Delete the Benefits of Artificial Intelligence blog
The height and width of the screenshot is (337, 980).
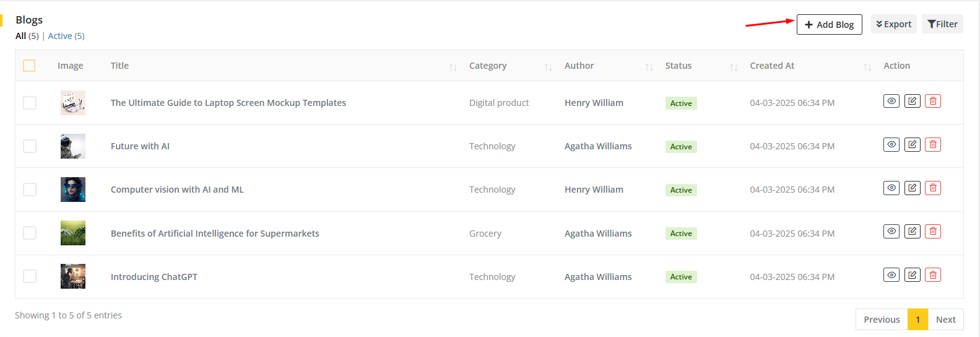click(x=933, y=232)
